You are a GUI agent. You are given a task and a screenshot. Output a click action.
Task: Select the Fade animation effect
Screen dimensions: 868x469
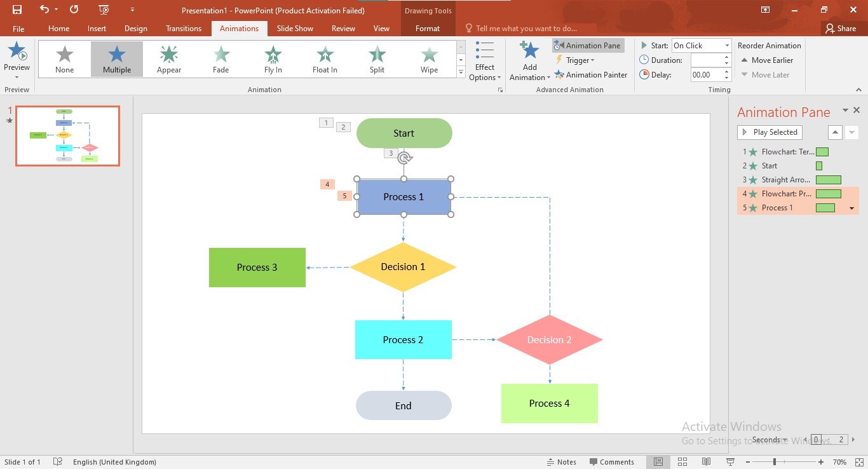(220, 58)
